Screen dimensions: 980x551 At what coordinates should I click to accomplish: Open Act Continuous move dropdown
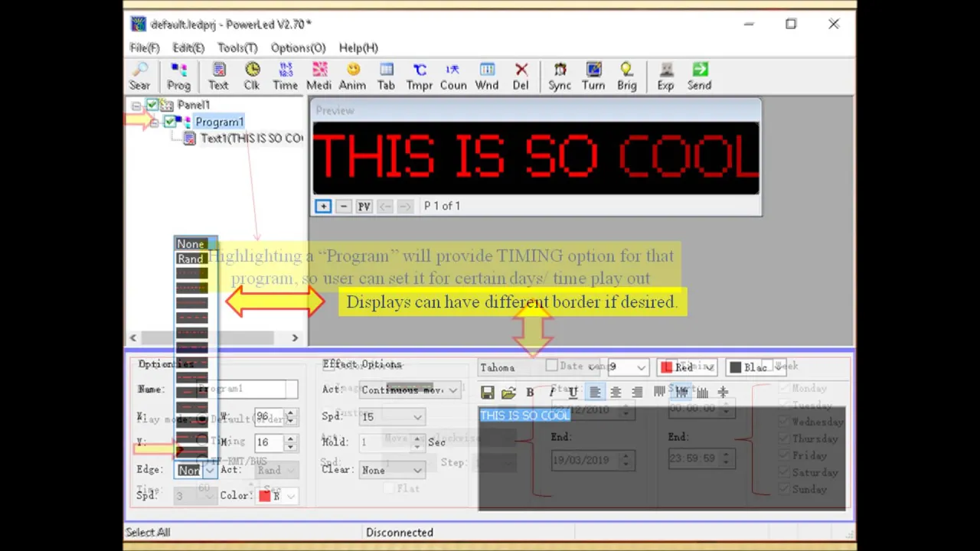pos(453,390)
